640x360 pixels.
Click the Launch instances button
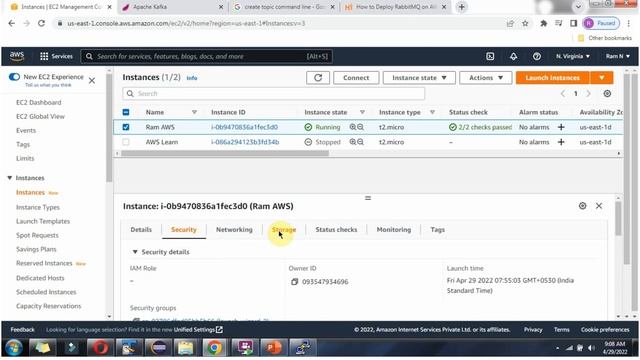553,78
